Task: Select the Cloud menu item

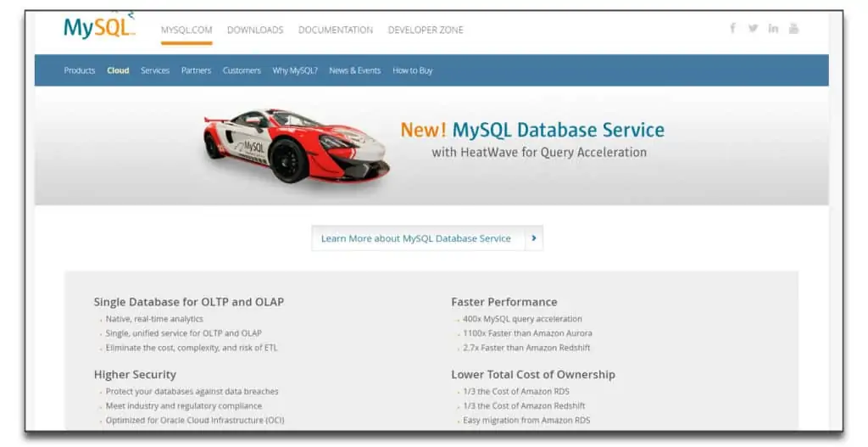Action: point(118,70)
